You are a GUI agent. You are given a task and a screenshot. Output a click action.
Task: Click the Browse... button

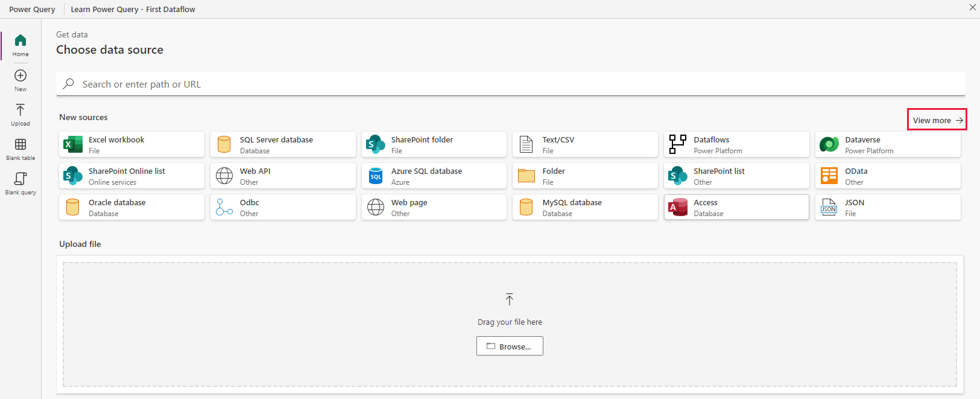(x=510, y=346)
